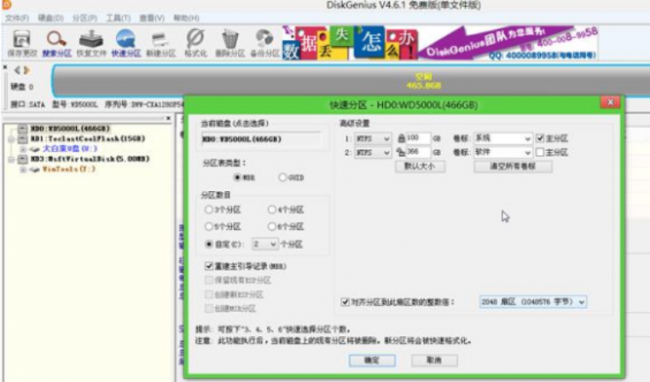Click the drive icon beside WinTools

[35, 169]
